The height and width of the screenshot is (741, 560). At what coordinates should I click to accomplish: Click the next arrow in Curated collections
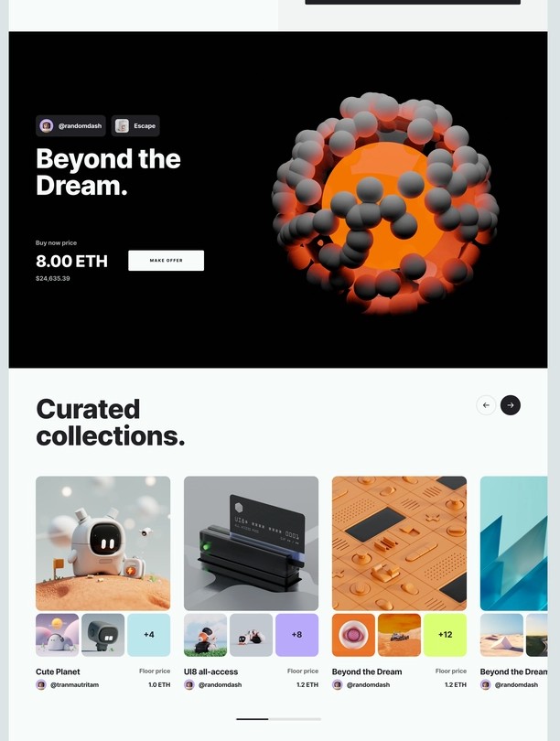(511, 405)
